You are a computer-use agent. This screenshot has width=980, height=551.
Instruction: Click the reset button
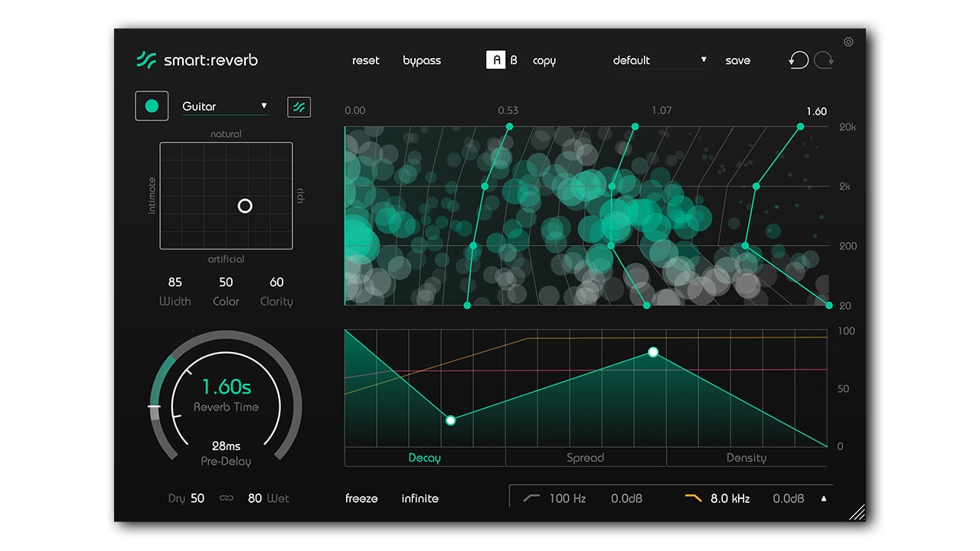(x=365, y=60)
